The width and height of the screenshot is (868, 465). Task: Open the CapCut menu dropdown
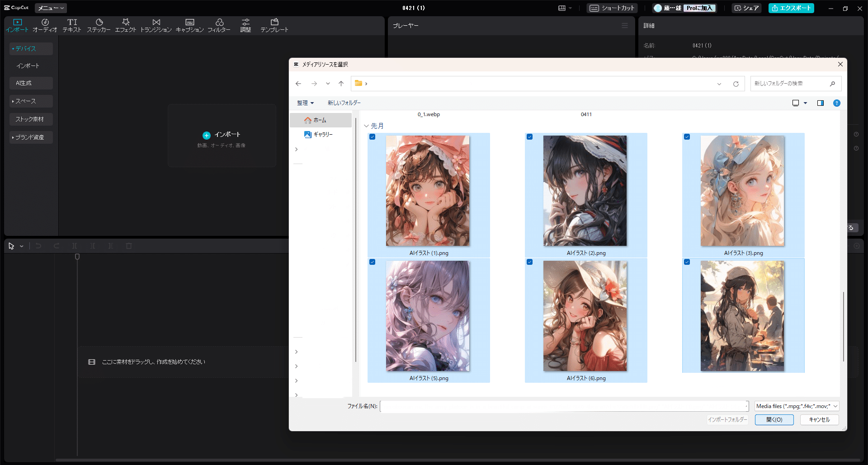click(x=51, y=8)
